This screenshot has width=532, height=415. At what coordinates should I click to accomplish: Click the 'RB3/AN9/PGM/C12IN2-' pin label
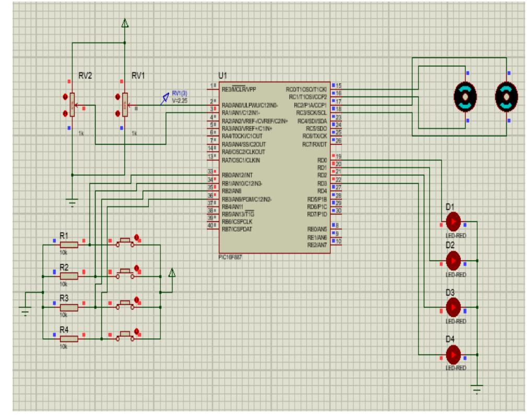247,199
